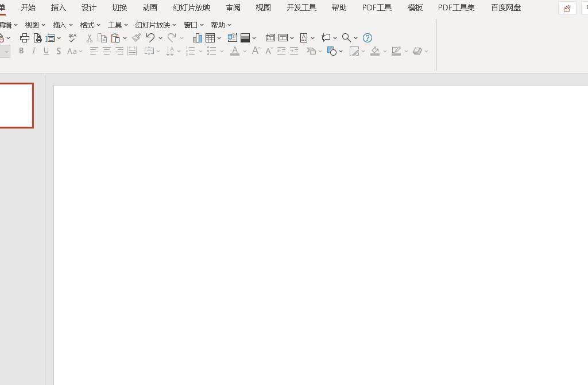Click the Undo arrow icon
Viewport: 588px width, 385px height.
150,38
